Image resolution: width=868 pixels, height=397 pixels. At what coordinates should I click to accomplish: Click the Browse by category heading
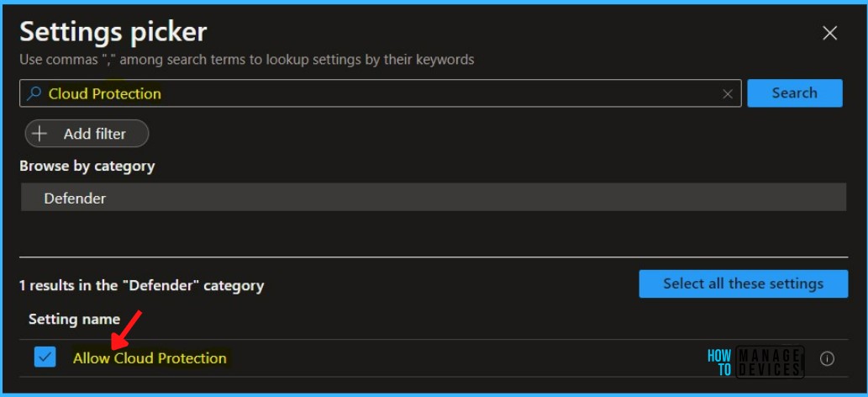click(87, 166)
